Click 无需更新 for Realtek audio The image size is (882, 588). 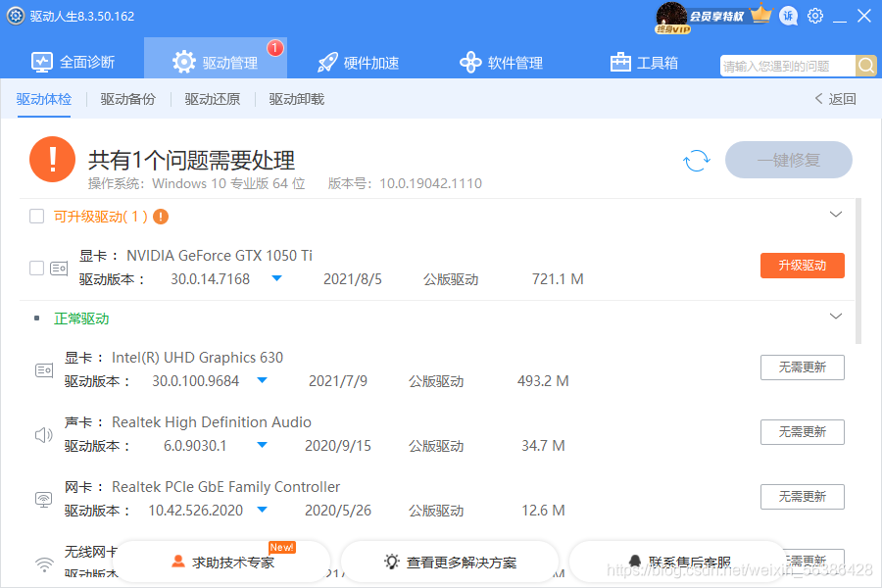coord(802,432)
